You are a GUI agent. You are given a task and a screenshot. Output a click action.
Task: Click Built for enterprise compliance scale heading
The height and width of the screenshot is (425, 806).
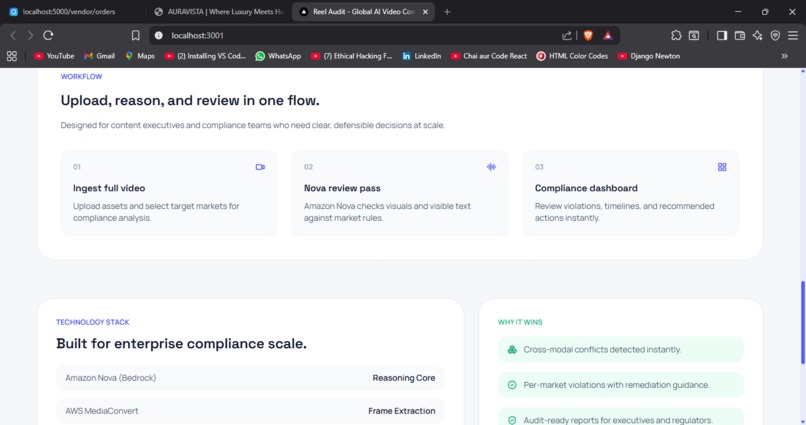click(181, 343)
